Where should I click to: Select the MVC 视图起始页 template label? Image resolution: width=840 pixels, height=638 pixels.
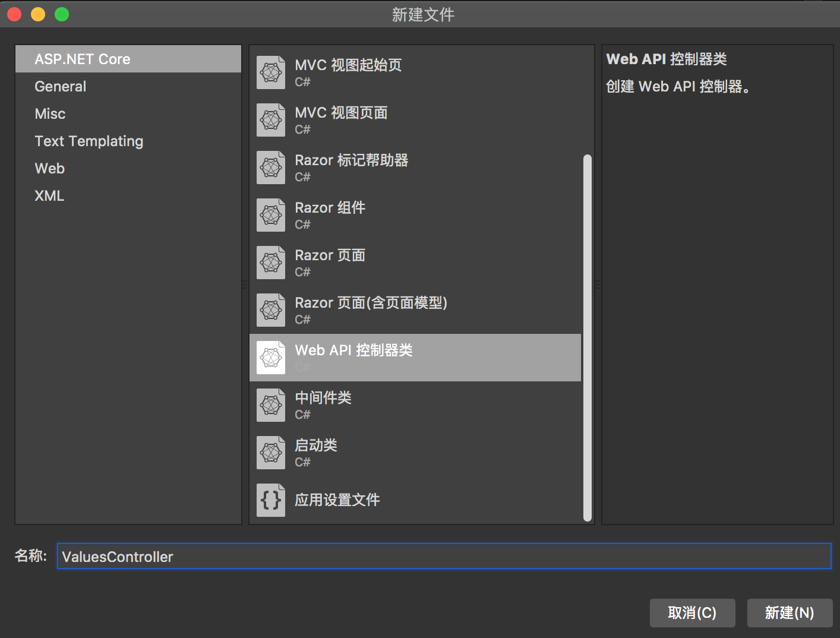pos(348,65)
